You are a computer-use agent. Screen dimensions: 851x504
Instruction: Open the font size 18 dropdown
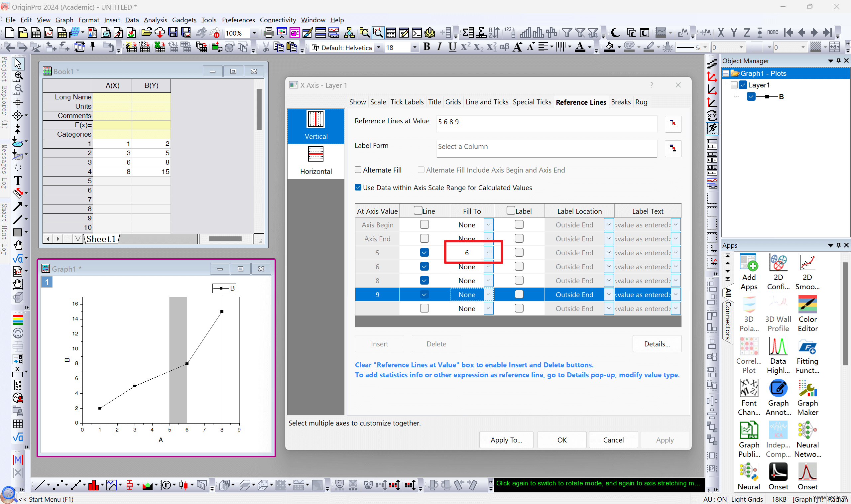414,47
